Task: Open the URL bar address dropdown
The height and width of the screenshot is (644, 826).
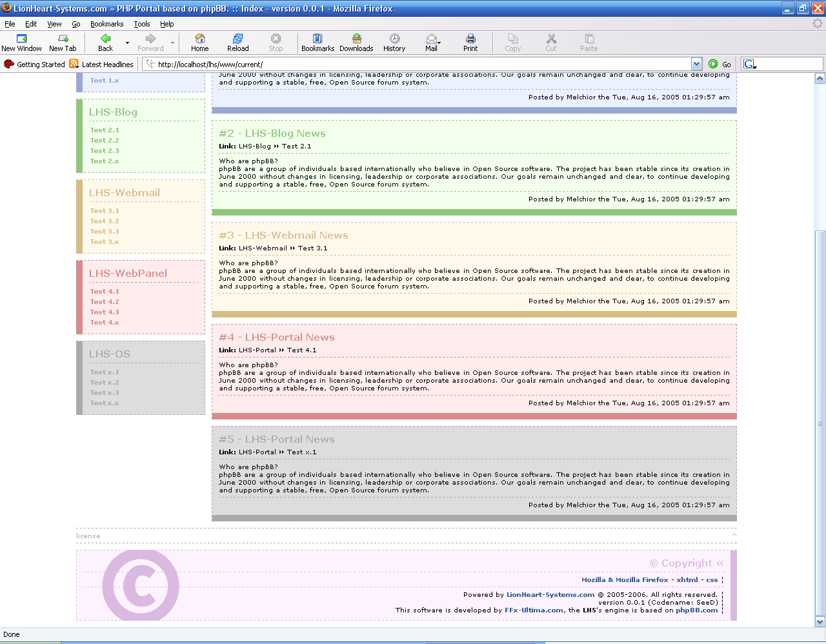Action: coord(696,64)
